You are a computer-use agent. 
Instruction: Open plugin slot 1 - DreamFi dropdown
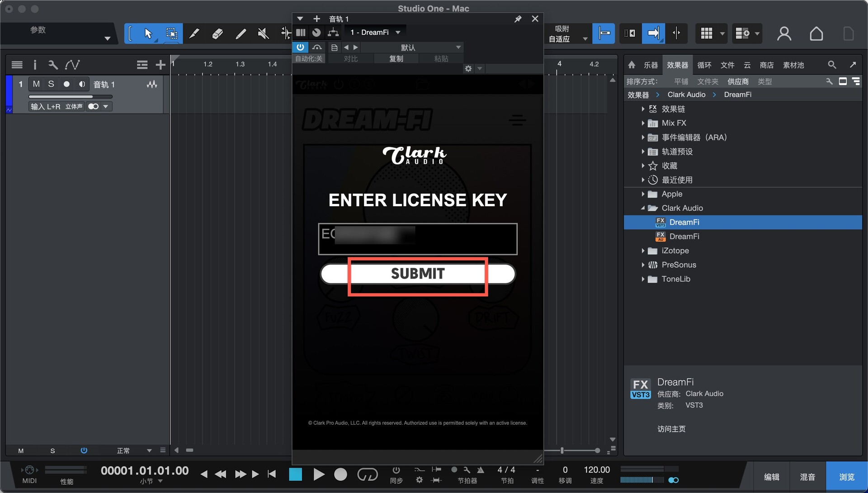pos(375,33)
